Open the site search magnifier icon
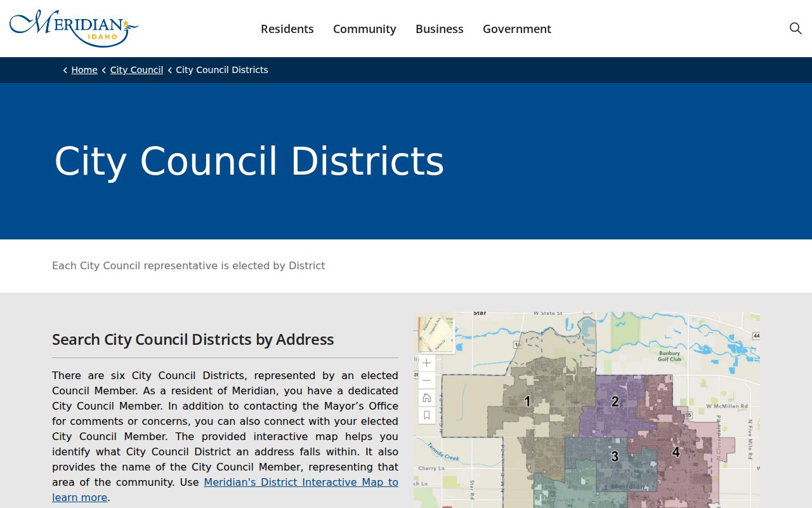 click(796, 29)
